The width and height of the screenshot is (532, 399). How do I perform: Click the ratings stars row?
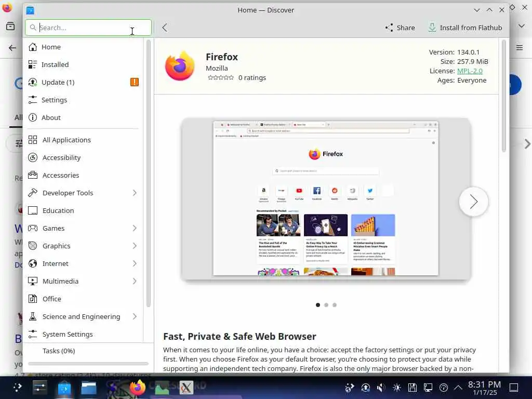(x=220, y=77)
